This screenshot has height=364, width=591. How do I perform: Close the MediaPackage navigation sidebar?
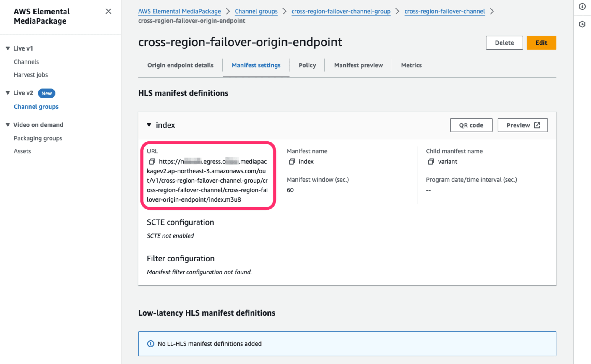point(108,11)
